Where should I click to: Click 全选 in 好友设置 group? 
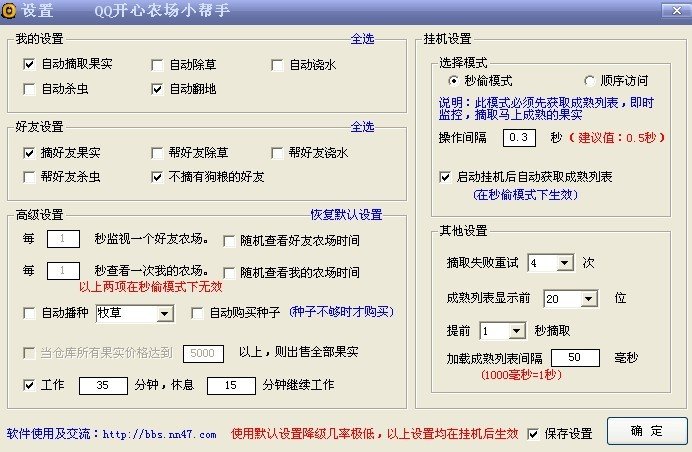pos(362,127)
